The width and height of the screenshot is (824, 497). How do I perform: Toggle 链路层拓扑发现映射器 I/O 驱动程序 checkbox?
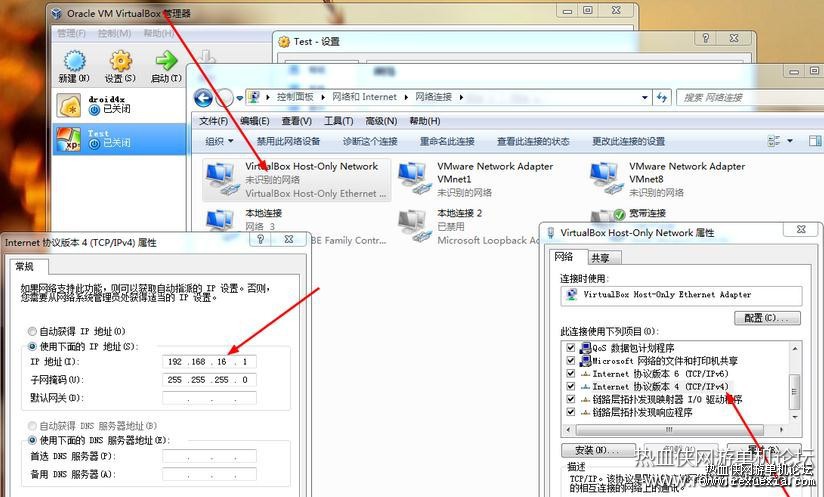click(571, 399)
